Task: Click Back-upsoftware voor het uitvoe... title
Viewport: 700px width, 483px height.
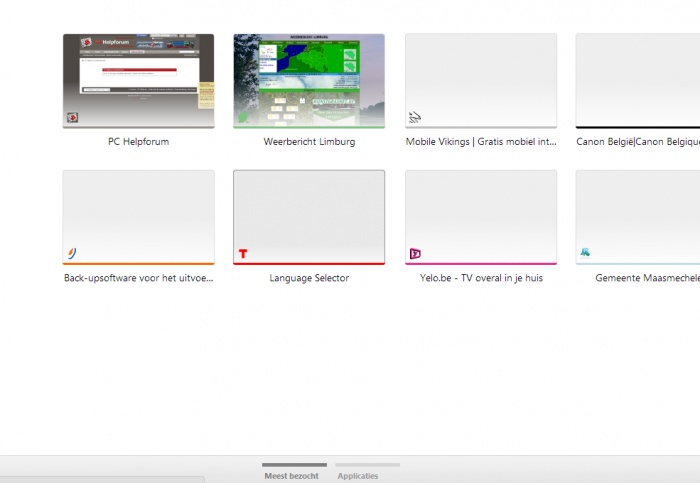Action: coord(138,278)
